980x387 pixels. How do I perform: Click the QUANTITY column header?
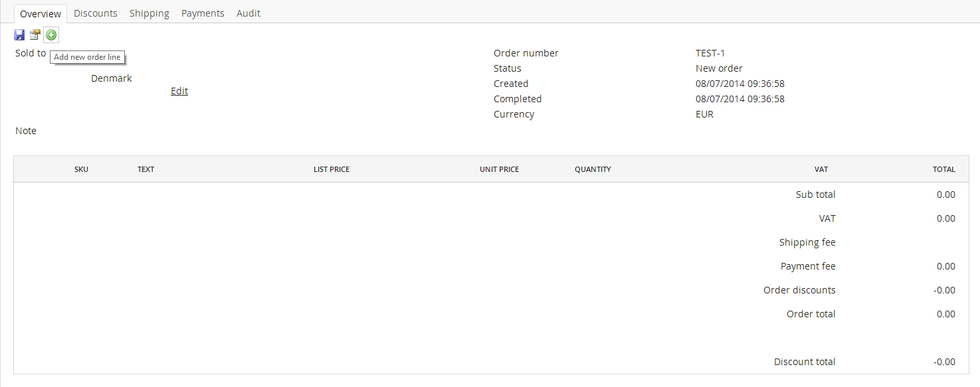(x=593, y=169)
